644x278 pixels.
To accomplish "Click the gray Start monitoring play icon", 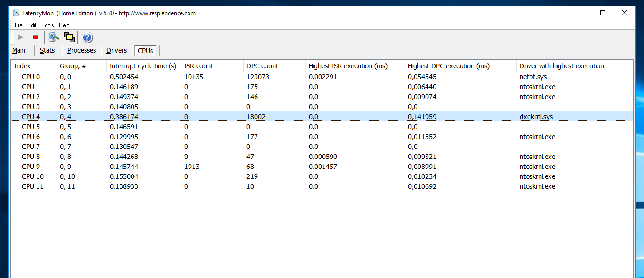I will pos(20,37).
